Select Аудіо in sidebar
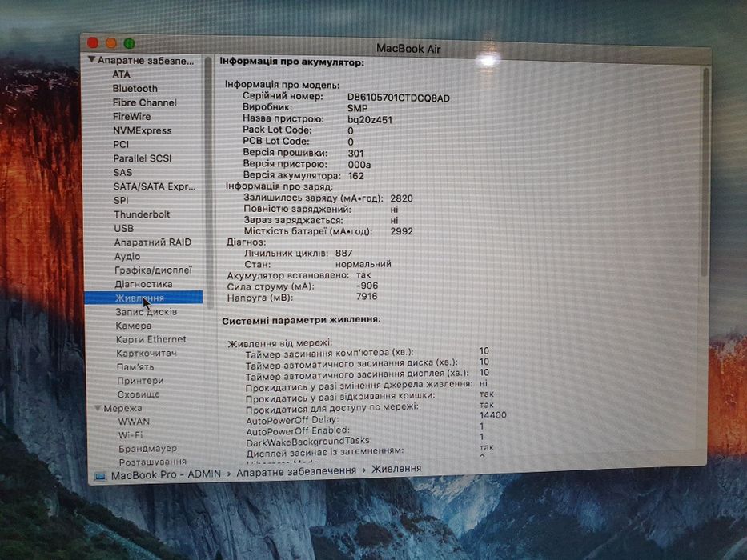Screen dimensions: 747x560 coord(127,256)
